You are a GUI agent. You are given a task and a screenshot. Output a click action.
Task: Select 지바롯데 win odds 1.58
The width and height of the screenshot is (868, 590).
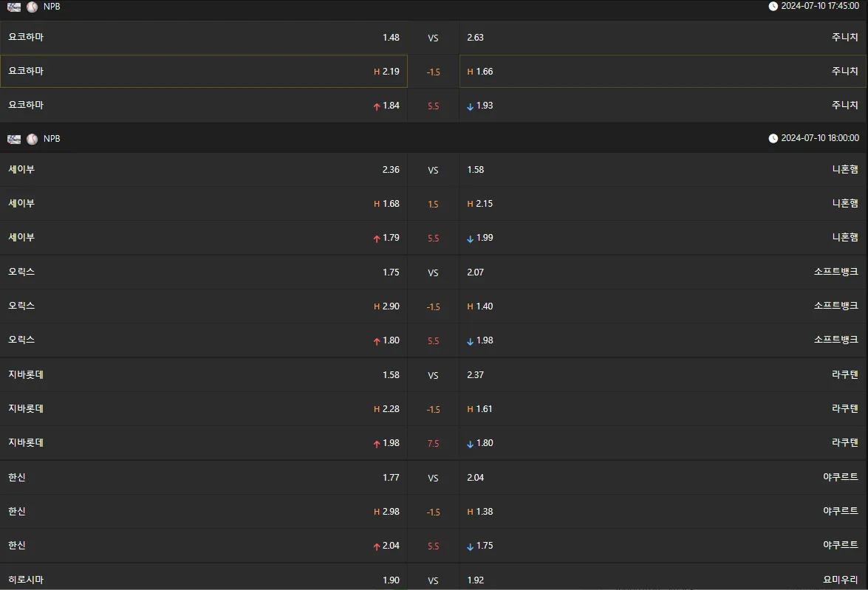(204, 374)
